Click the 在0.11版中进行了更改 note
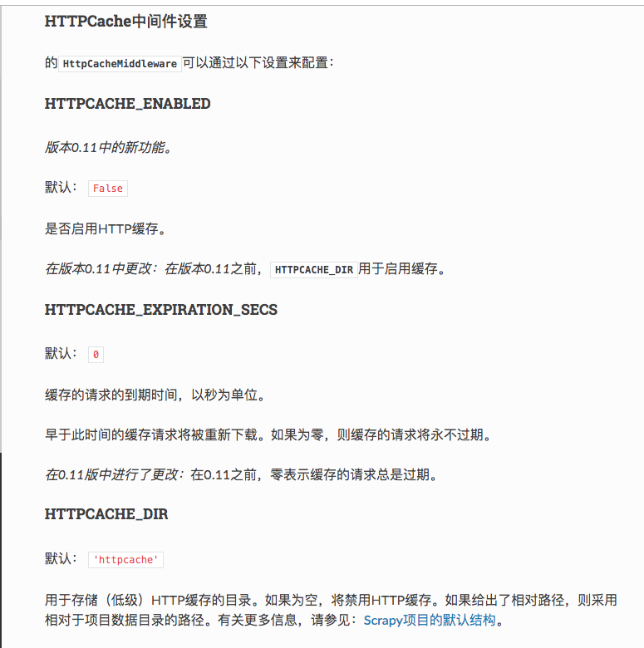The height and width of the screenshot is (648, 644). coord(242,474)
